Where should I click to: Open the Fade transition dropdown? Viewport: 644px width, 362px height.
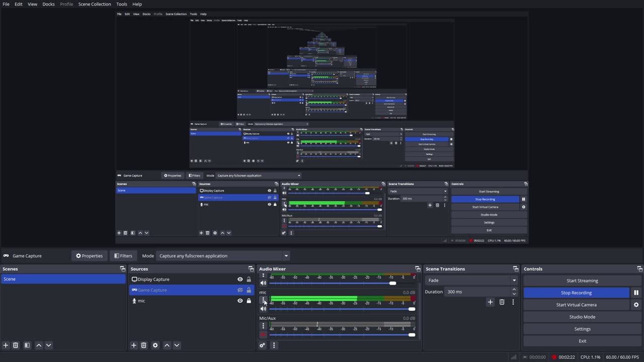pos(471,281)
